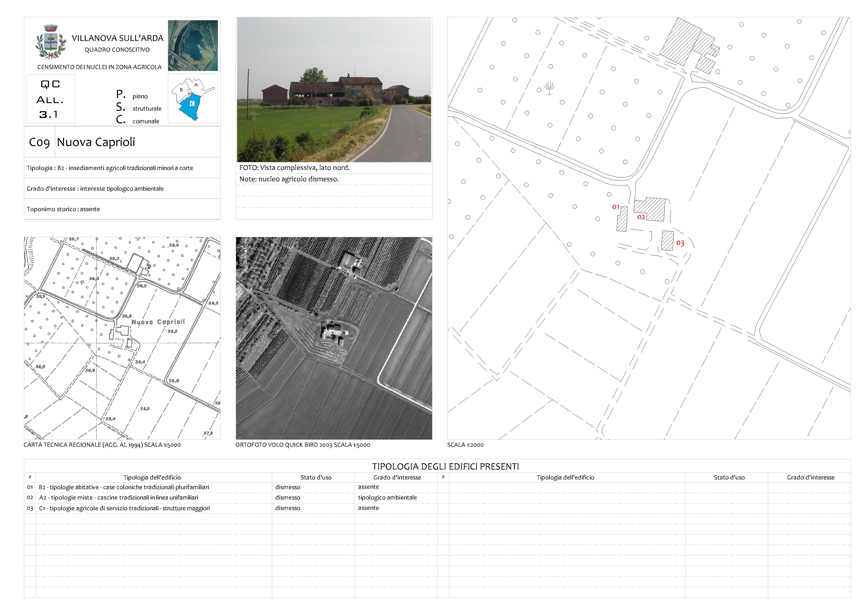Click the 'CARTA TECNICA REGIONALE' scale caption
Image resolution: width=868 pixels, height=614 pixels.
click(x=102, y=445)
